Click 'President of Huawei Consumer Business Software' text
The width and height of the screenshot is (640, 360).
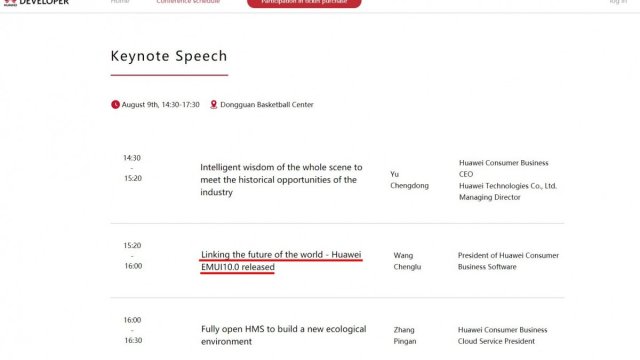508,261
